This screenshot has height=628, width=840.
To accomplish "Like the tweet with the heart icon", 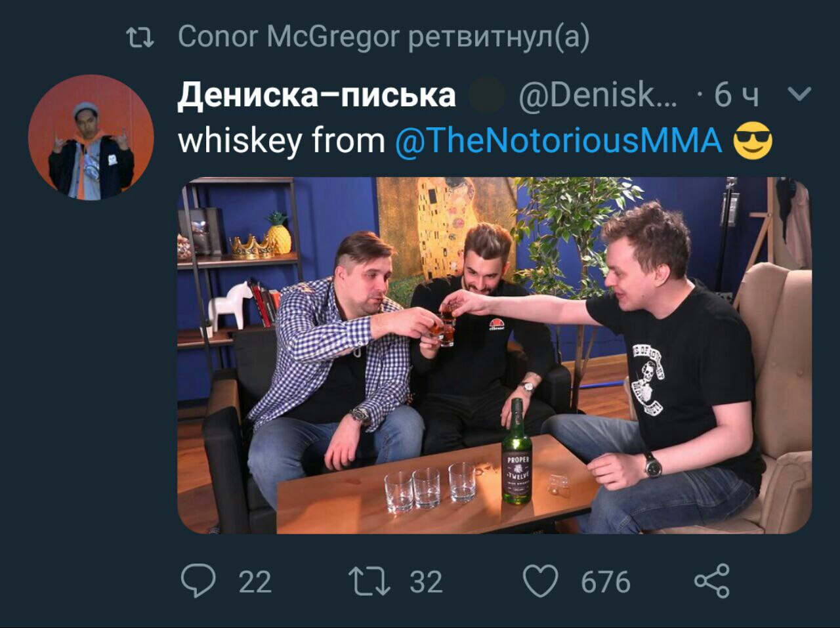I will [540, 581].
